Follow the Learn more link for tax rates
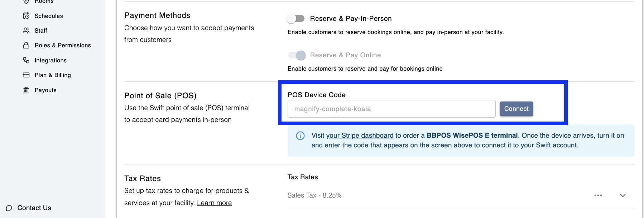 214,203
